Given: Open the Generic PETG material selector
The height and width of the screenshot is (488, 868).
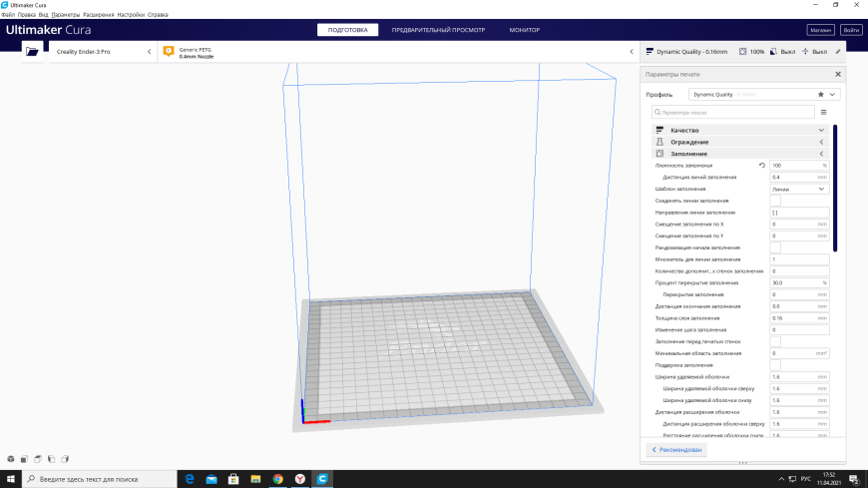Looking at the screenshot, I should pyautogui.click(x=396, y=52).
